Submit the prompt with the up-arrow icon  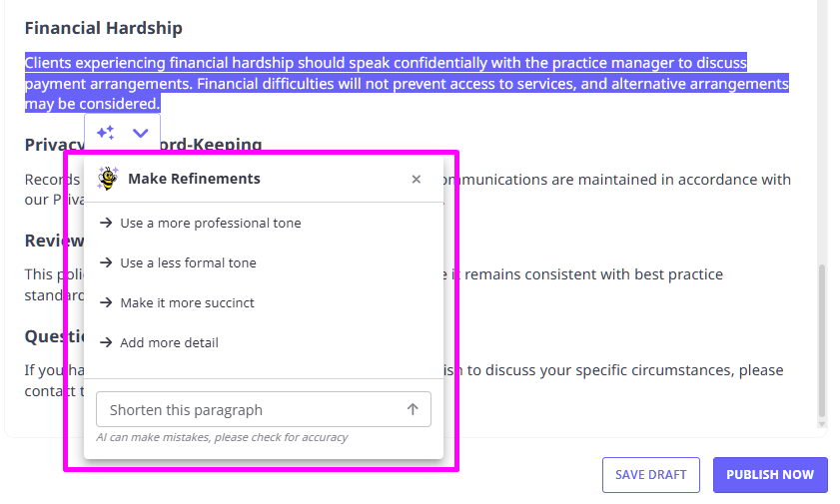click(413, 409)
